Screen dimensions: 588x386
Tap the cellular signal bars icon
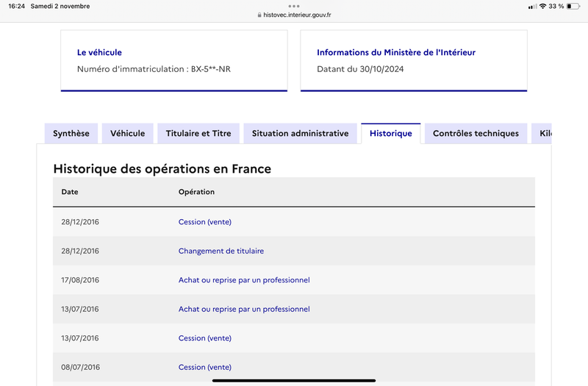[x=532, y=7]
